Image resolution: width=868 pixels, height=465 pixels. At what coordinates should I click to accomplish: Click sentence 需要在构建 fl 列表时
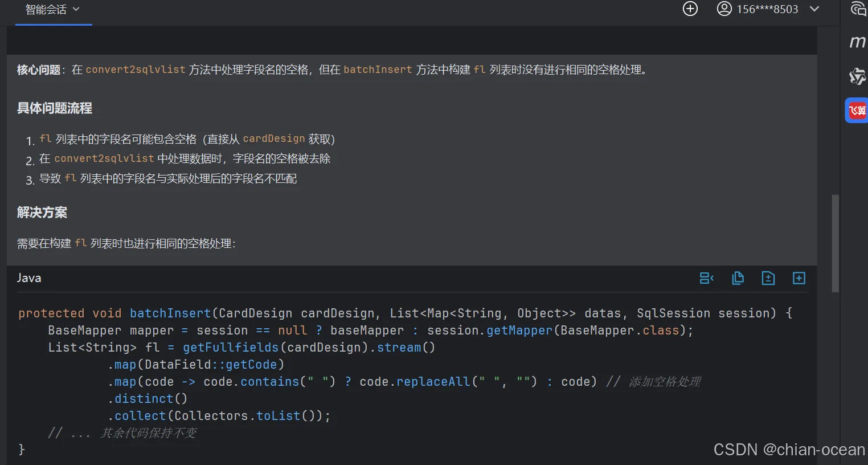tap(126, 243)
